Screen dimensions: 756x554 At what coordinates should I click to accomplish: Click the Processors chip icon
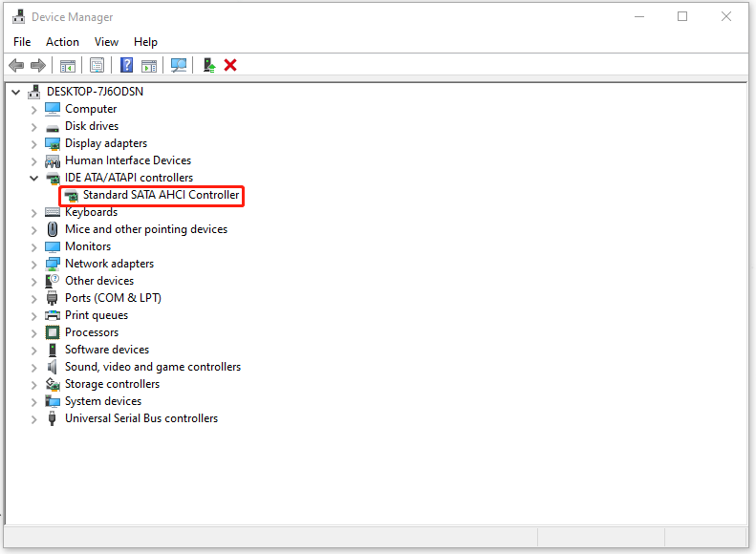click(53, 332)
